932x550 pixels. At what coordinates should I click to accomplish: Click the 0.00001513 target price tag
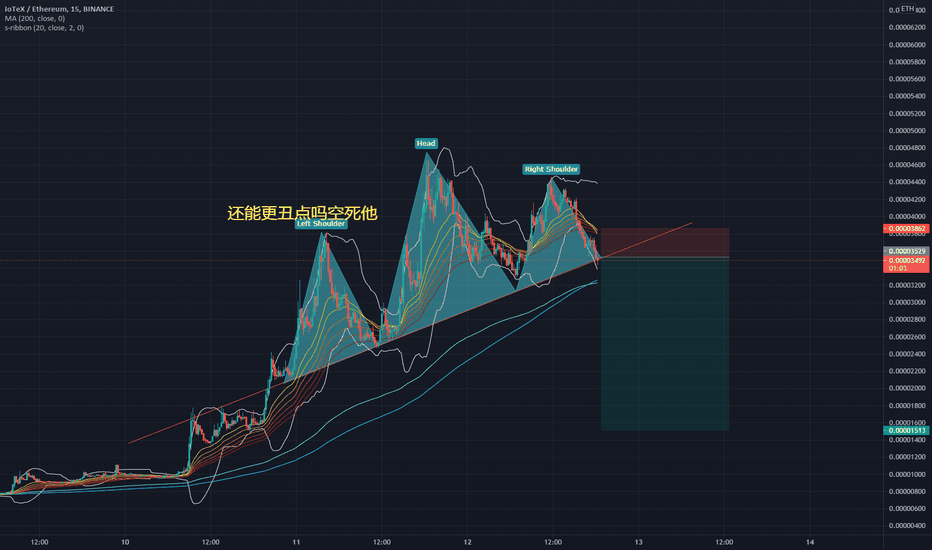[x=906, y=430]
